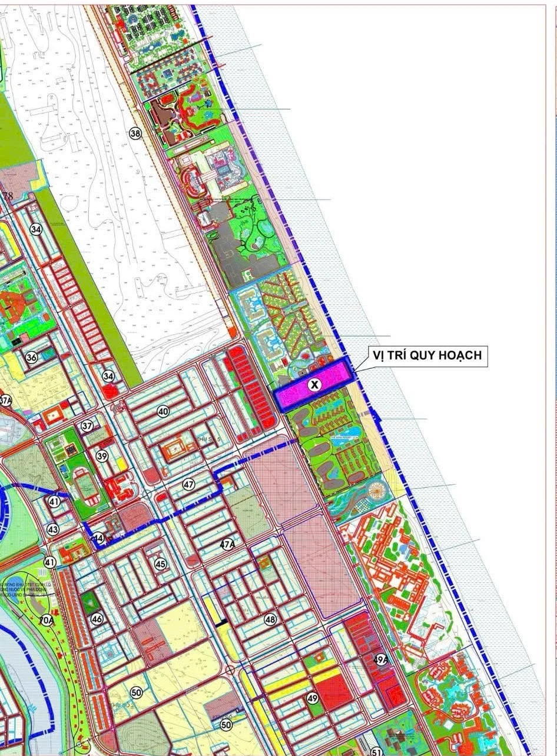
Task: Select the circled number 40 zone
Action: coord(163,412)
